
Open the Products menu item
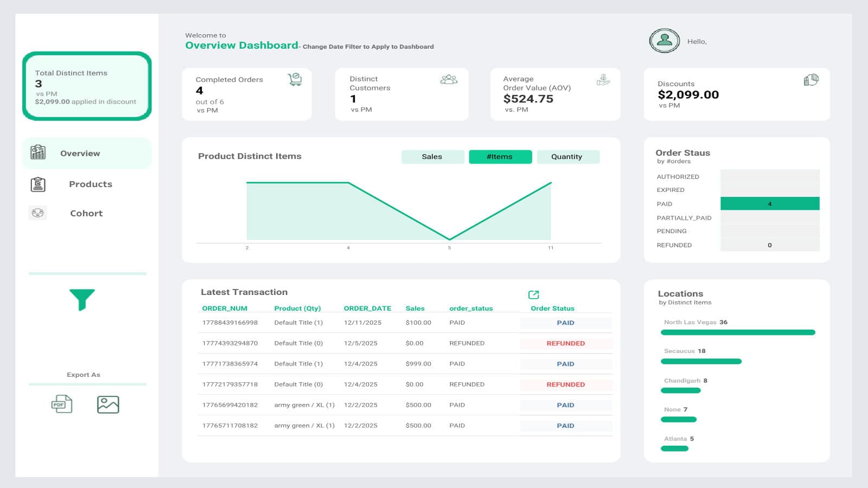[91, 184]
